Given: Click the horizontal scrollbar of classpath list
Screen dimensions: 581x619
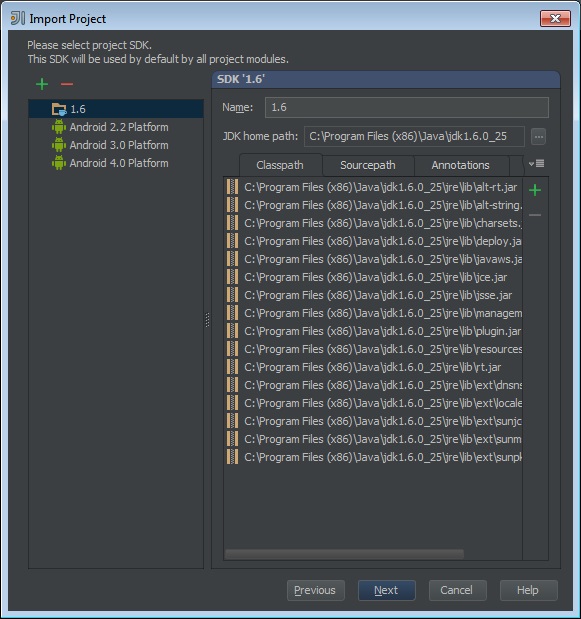Looking at the screenshot, I should pyautogui.click(x=344, y=554).
